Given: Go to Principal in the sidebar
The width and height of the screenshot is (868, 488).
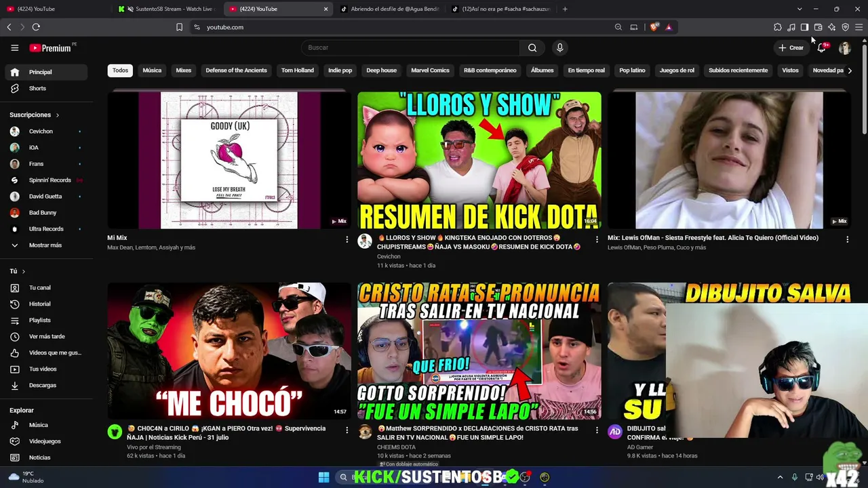Looking at the screenshot, I should tap(46, 72).
